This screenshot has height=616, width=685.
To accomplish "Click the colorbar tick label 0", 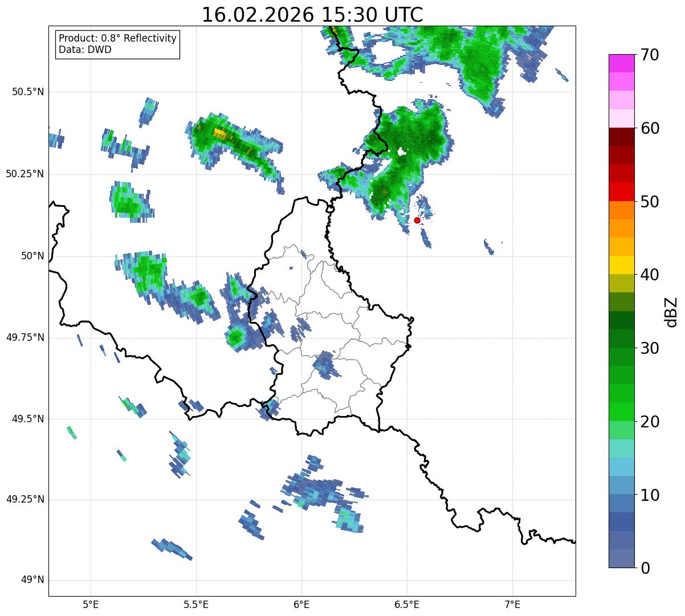I will click(x=645, y=568).
